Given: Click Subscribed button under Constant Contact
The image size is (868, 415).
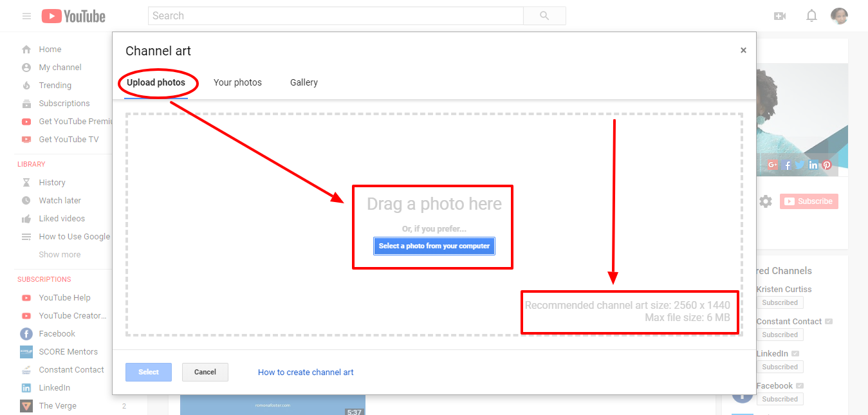Looking at the screenshot, I should (780, 335).
